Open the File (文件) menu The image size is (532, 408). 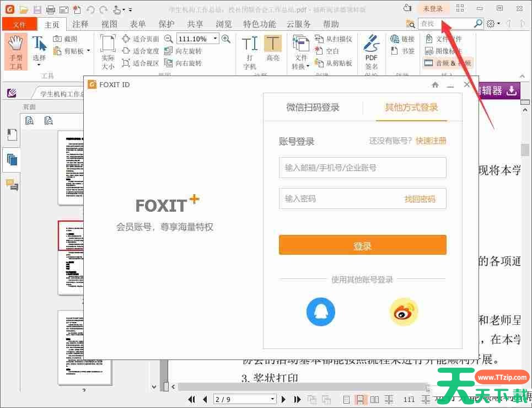(x=19, y=24)
